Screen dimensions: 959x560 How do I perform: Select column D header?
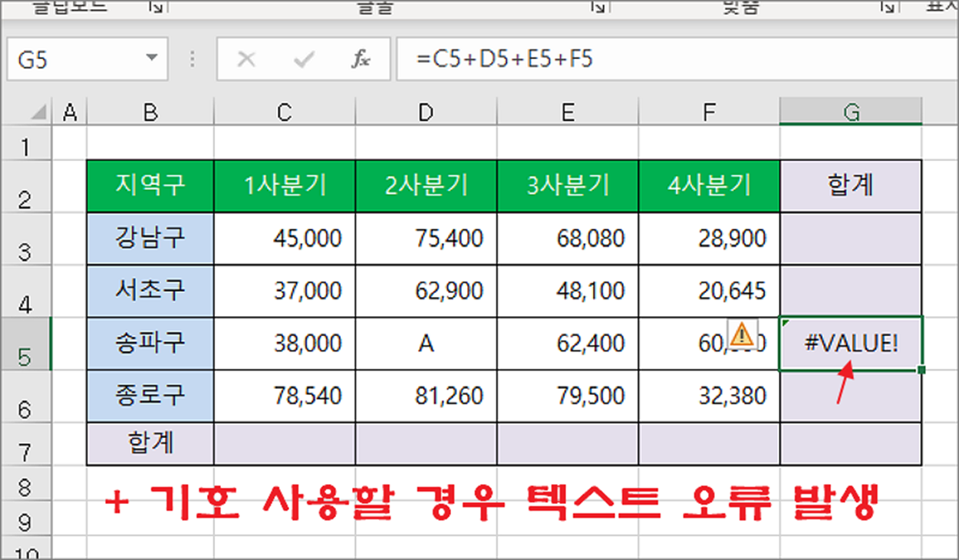426,113
